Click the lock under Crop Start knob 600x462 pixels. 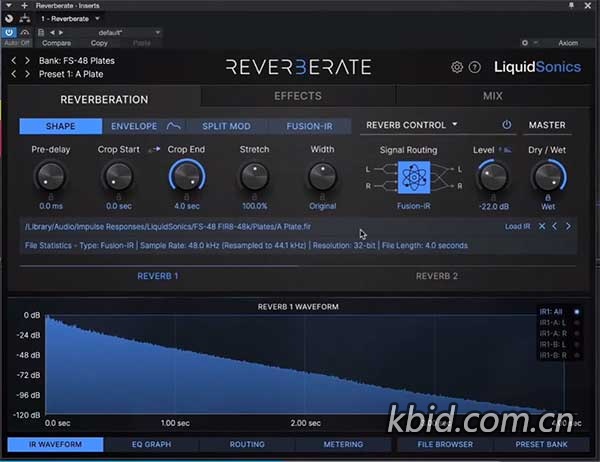(119, 197)
